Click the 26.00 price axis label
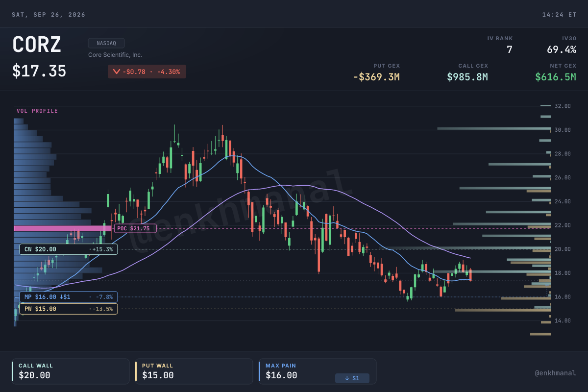This screenshot has height=392, width=588. [563, 177]
